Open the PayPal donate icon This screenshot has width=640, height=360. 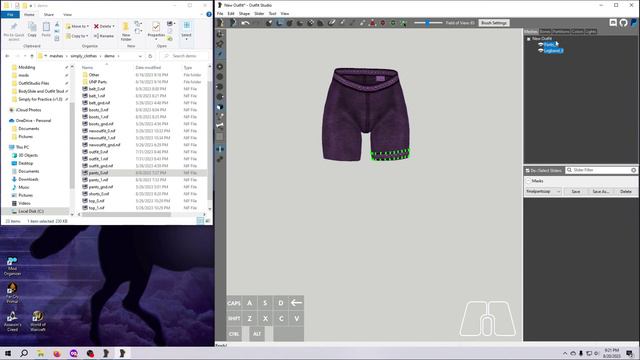(x=633, y=23)
